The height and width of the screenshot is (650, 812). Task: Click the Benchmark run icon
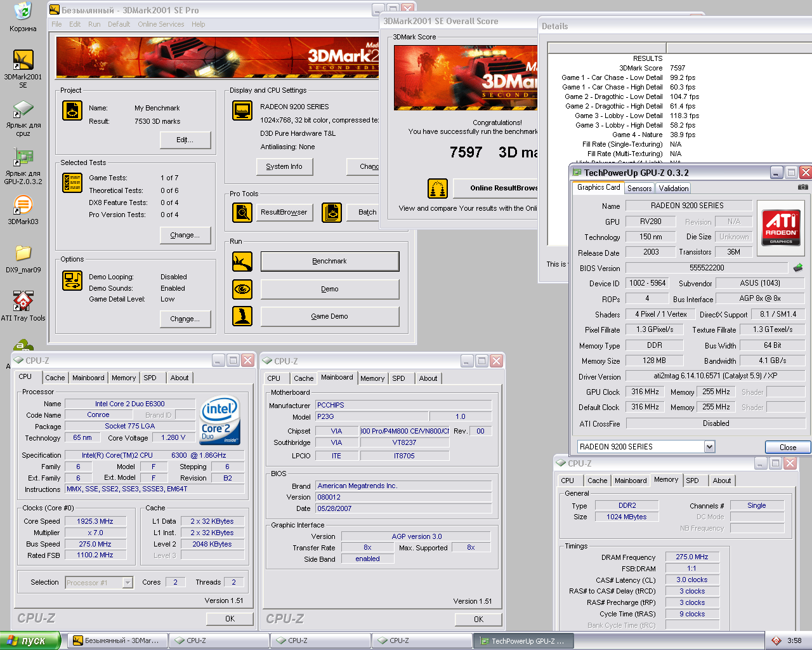[242, 262]
